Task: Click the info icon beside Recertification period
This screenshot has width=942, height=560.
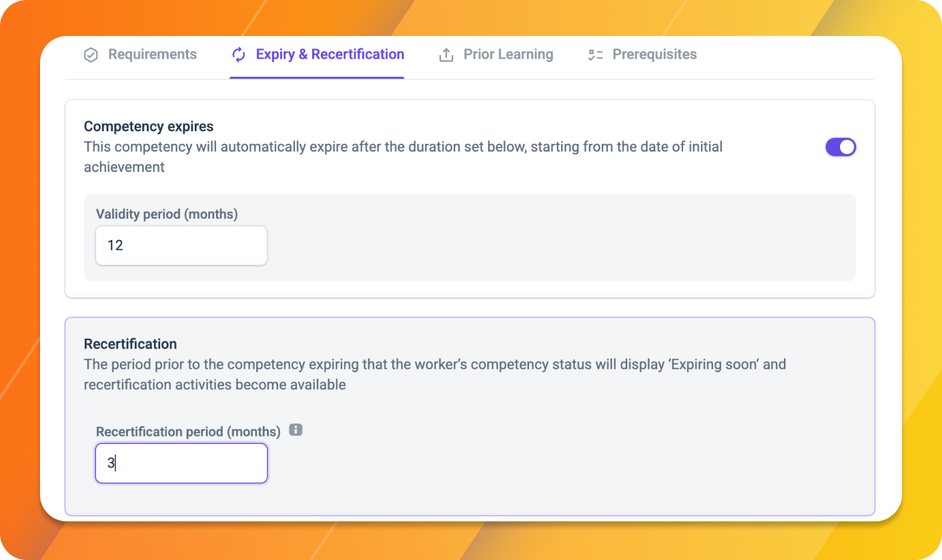Action: (x=296, y=430)
